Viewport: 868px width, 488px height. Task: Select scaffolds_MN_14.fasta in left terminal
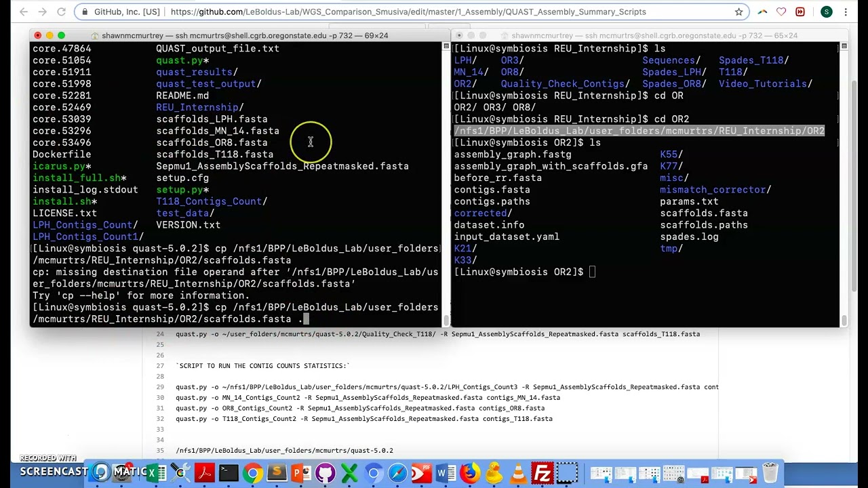218,131
